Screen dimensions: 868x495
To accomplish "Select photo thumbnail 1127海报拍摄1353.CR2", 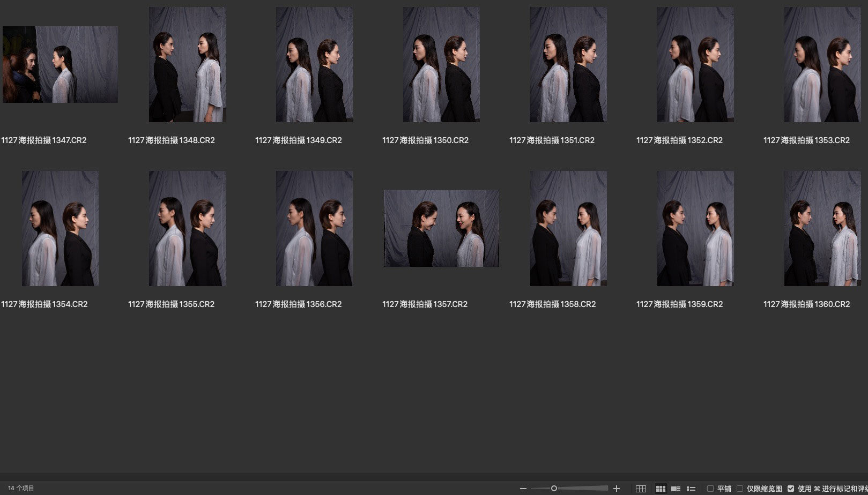I will tap(822, 64).
